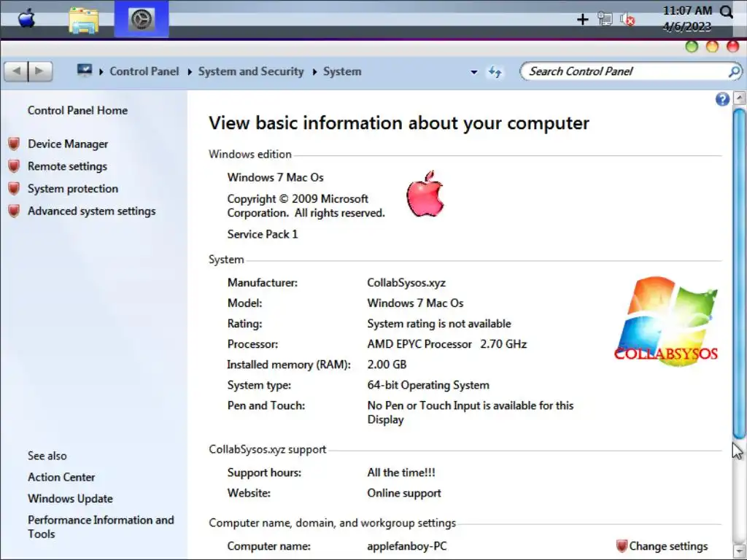
Task: Open Remote settings
Action: point(67,166)
